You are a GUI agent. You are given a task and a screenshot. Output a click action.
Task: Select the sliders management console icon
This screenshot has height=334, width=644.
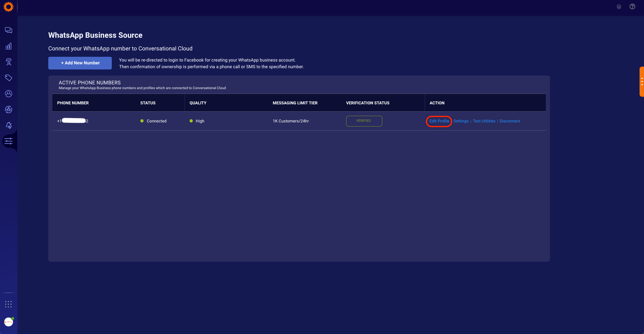[9, 141]
